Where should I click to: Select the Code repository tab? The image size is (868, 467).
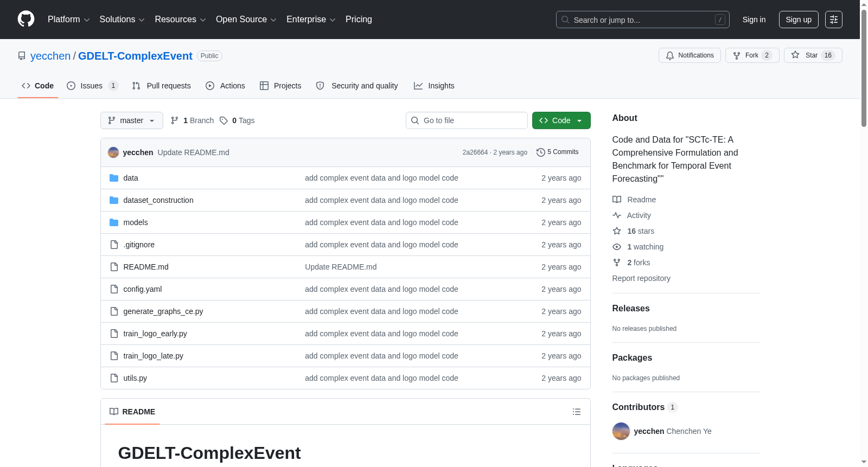(38, 86)
